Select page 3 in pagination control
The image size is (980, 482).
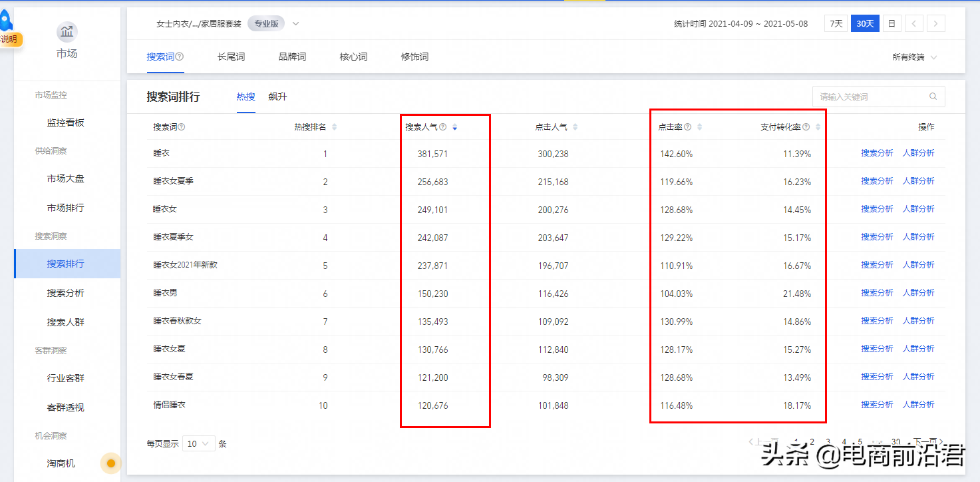tap(828, 441)
